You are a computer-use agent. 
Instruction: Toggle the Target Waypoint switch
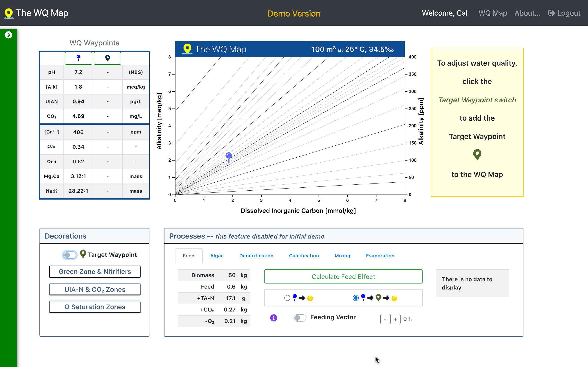70,255
